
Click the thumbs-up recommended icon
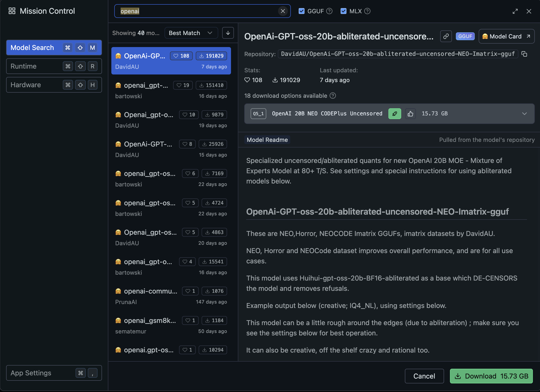point(410,114)
